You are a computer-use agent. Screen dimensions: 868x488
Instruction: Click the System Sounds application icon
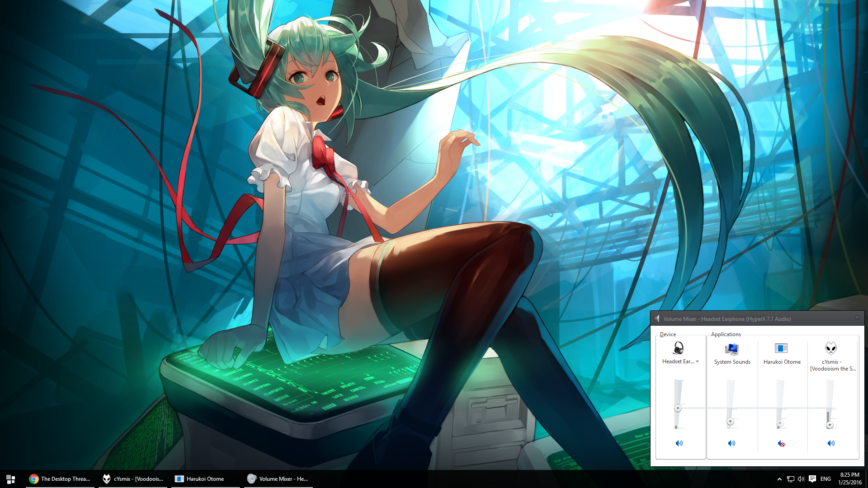[x=731, y=348]
